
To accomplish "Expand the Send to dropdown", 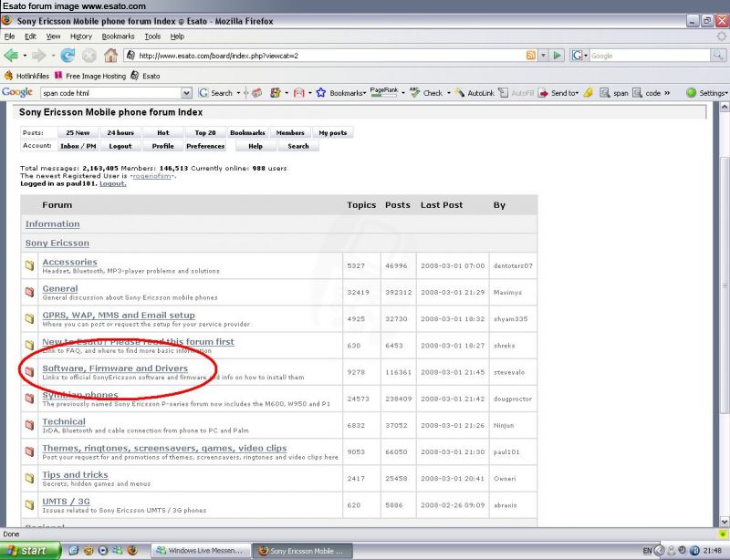I will [x=577, y=93].
